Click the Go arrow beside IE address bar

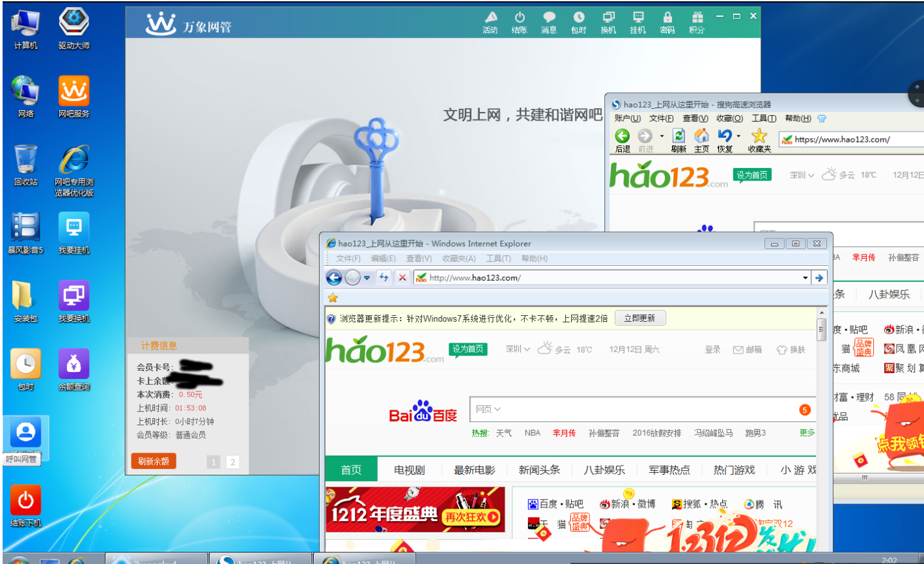click(x=819, y=277)
